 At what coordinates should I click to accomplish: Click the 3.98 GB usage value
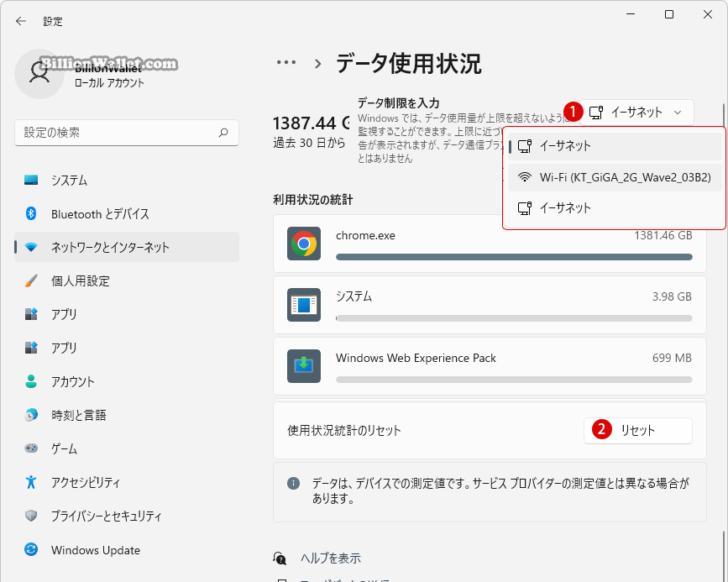pyautogui.click(x=672, y=296)
